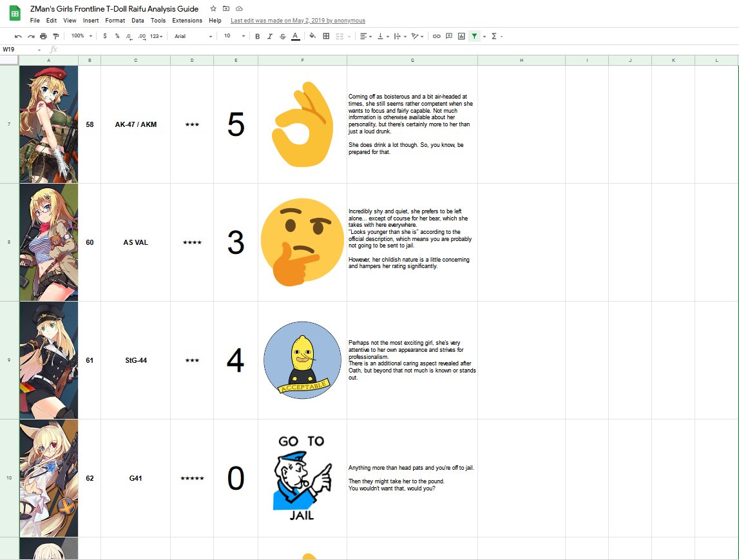Screen dimensions: 739x560
Task: Format as currency
Action: [x=104, y=36]
